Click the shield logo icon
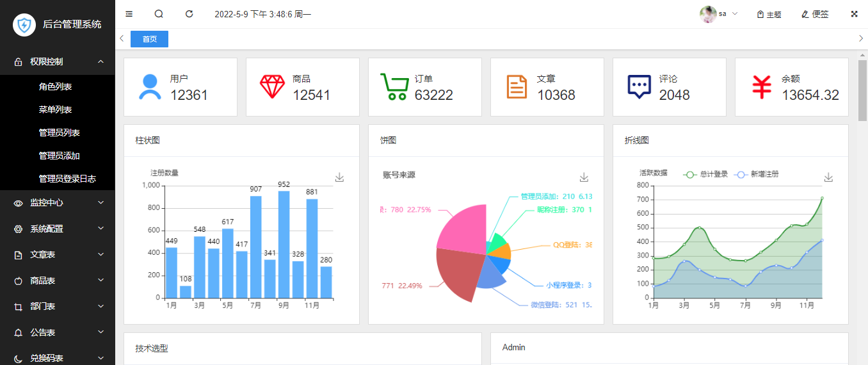 click(x=24, y=25)
